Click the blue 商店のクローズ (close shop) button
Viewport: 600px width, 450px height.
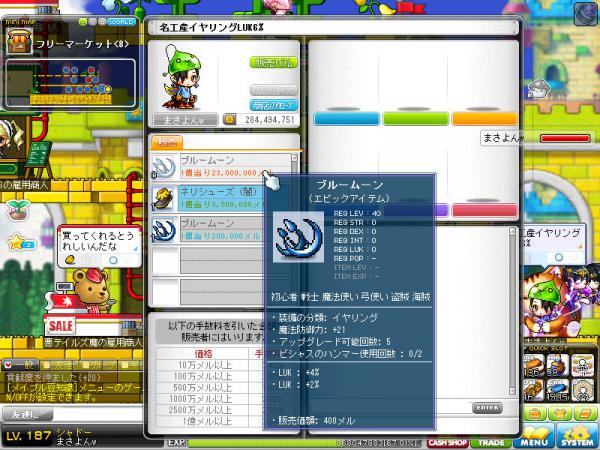(x=274, y=105)
